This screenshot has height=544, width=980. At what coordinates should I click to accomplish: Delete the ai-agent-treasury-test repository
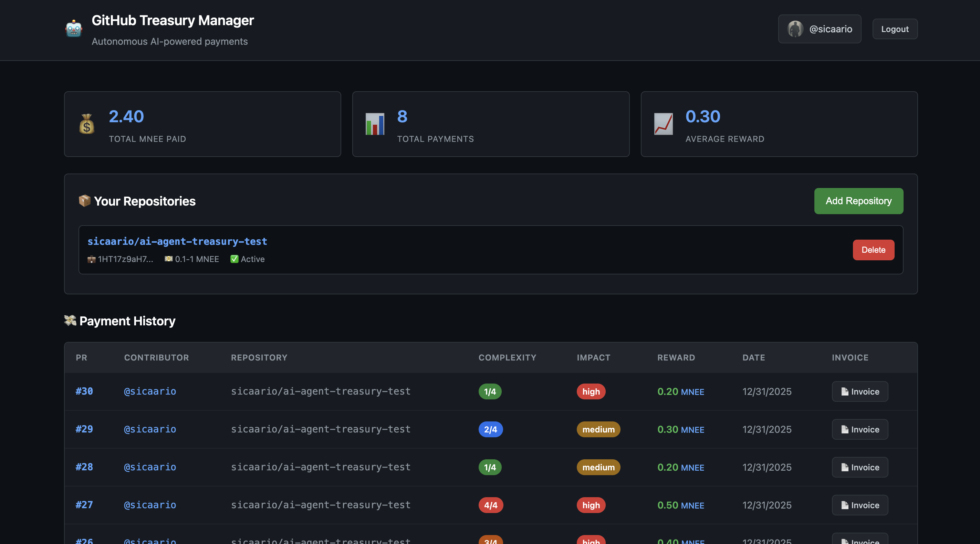click(x=873, y=250)
